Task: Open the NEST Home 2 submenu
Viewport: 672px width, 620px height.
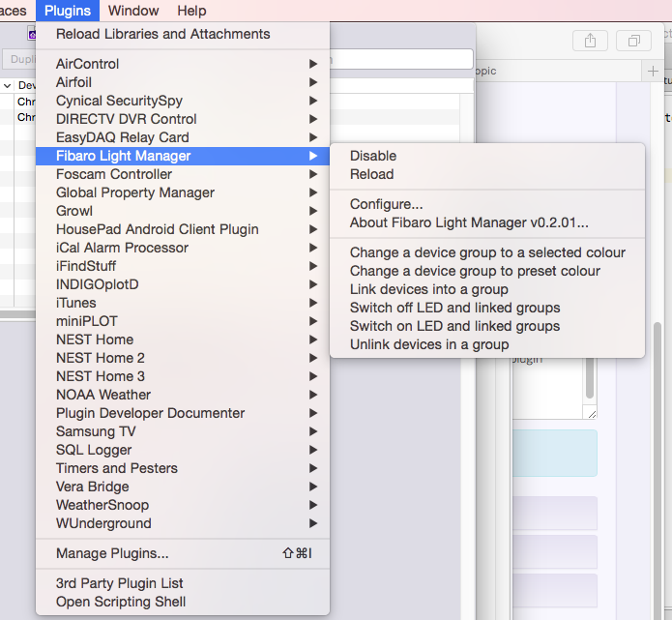Action: click(183, 358)
